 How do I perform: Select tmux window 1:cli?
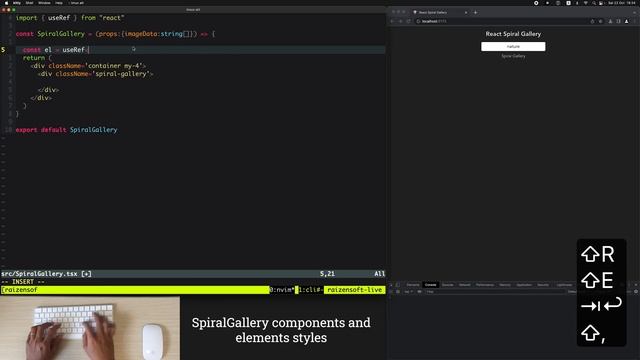(x=310, y=290)
